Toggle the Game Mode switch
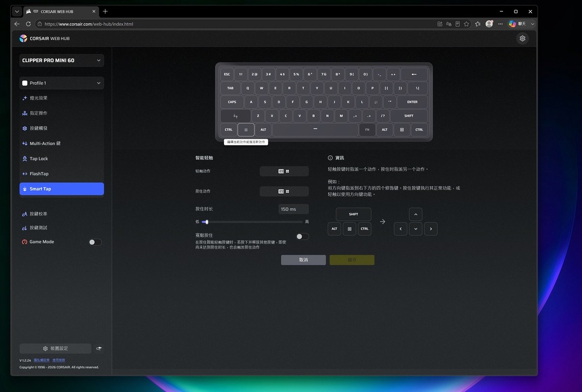 95,242
